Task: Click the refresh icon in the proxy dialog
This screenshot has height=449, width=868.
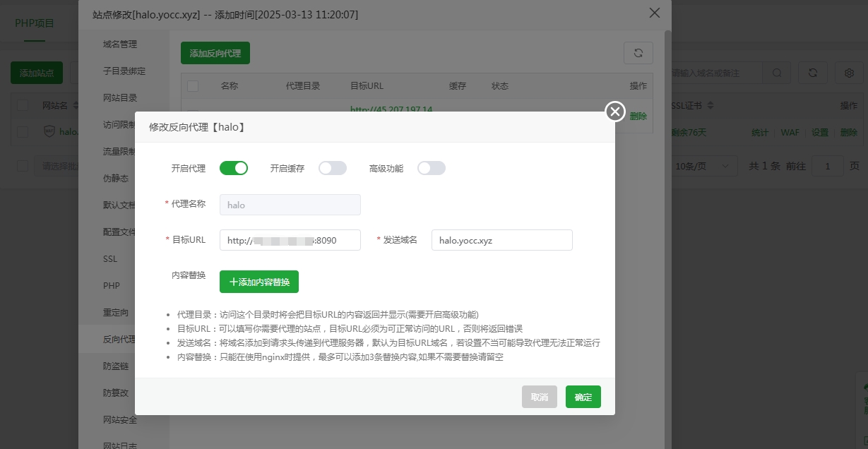Action: [x=638, y=53]
